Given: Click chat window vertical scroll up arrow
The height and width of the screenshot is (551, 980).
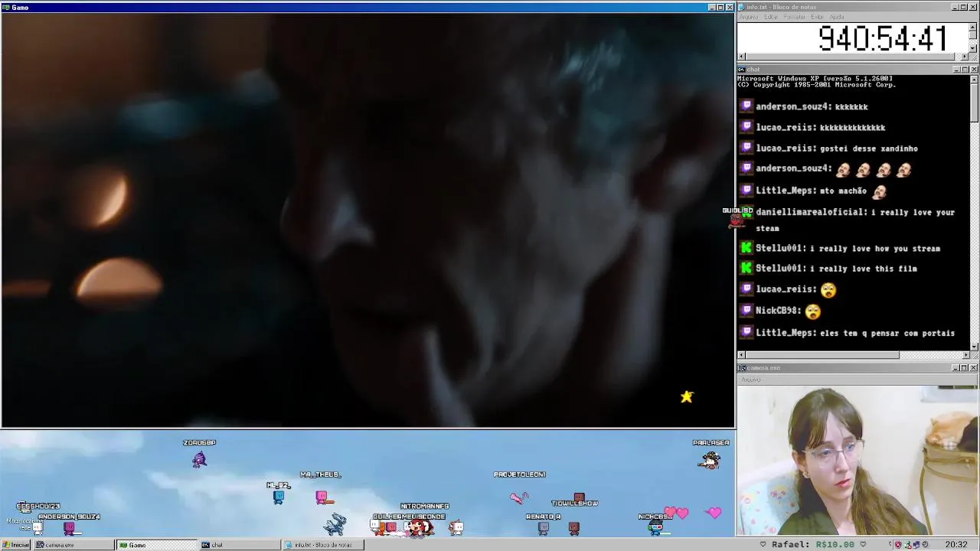Looking at the screenshot, I should point(974,79).
